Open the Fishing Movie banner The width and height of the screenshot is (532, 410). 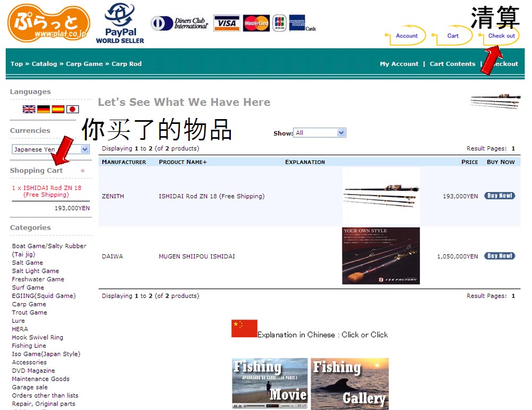(270, 383)
